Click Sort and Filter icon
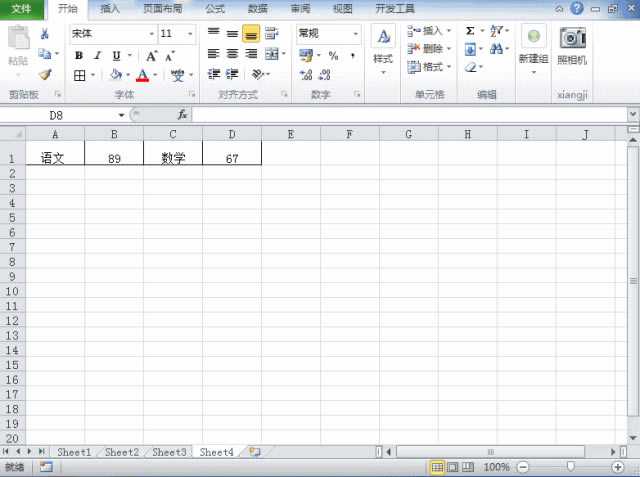 pos(496,31)
